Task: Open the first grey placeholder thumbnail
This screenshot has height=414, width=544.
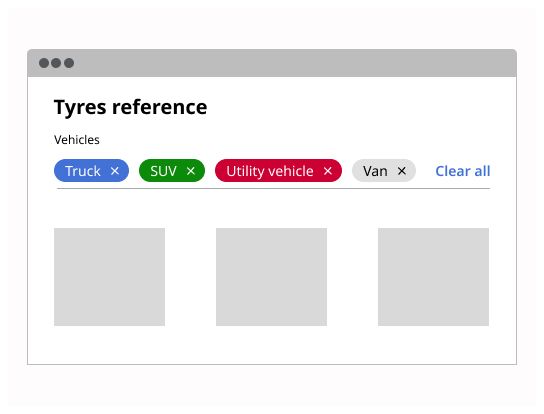Action: 109,277
